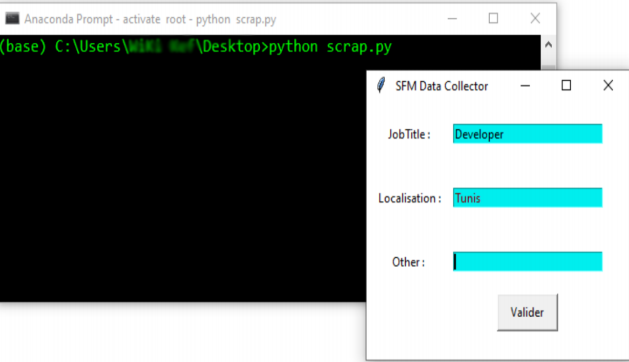Focus the JobTitle field containing Developer
The image size is (629, 362).
point(528,134)
